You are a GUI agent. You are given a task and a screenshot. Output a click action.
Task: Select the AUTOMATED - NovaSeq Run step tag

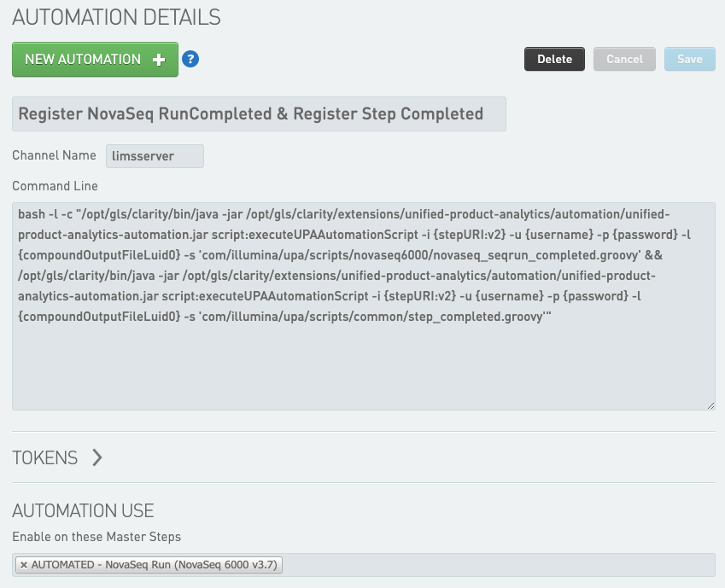[x=155, y=565]
